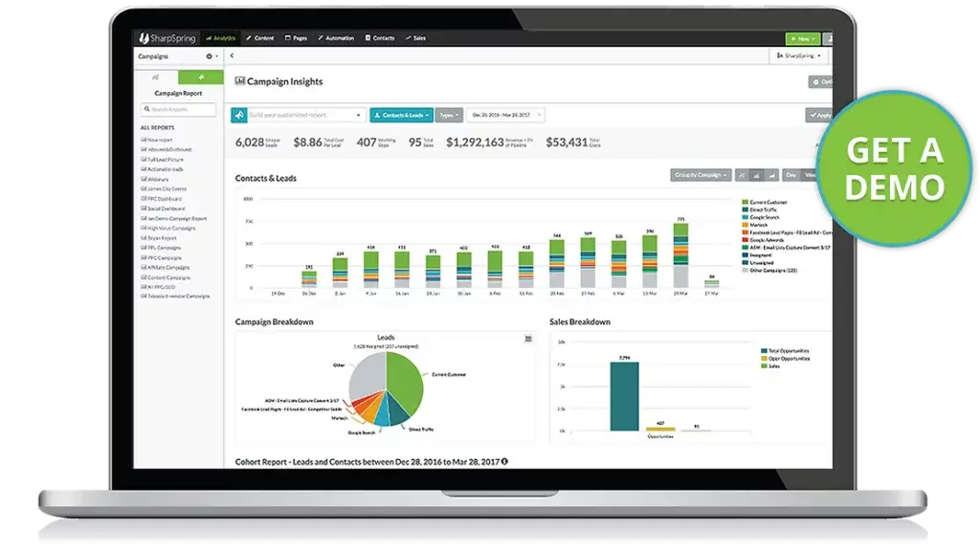Toggle the Sales Breakdown Sales legend entry

[770, 366]
